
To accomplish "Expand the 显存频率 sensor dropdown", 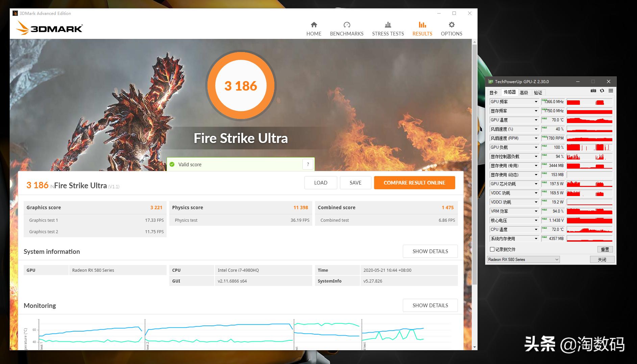I will [536, 111].
